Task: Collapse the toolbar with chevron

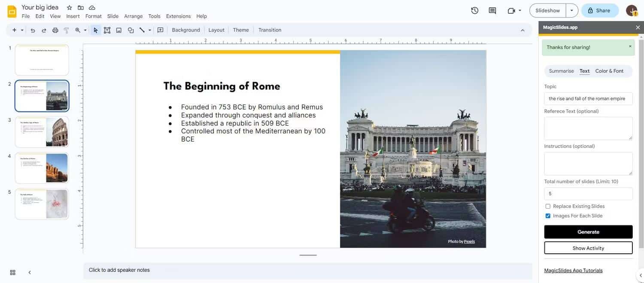Action: [x=522, y=30]
